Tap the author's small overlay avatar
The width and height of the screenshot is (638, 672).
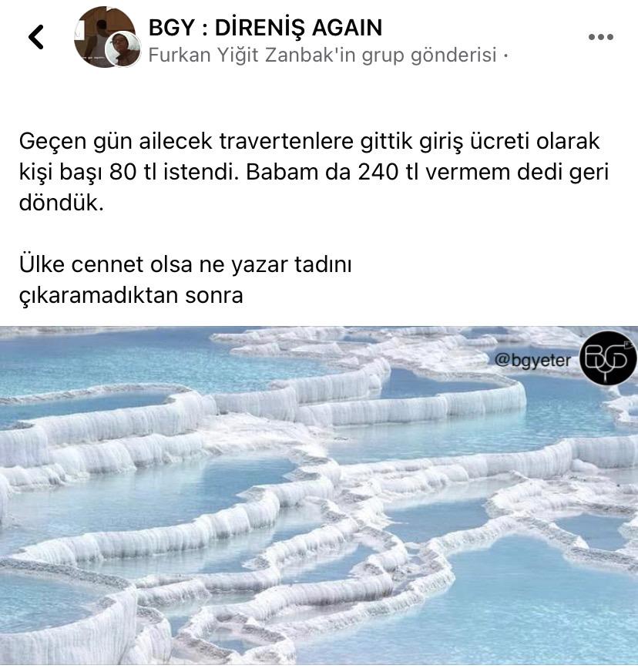123,49
